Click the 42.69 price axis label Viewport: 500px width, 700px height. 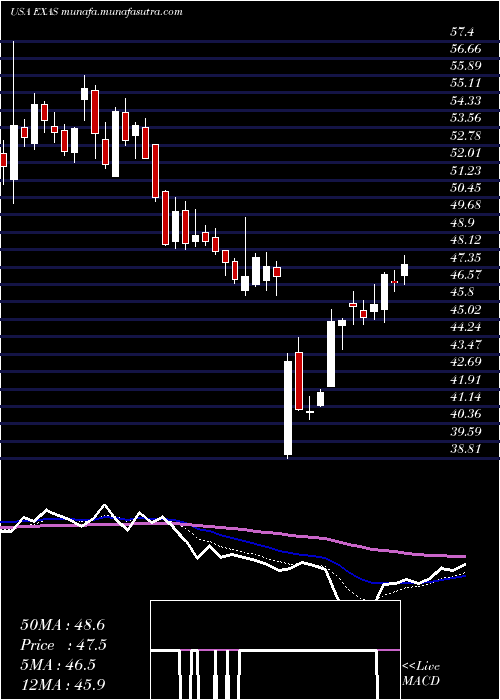click(466, 362)
